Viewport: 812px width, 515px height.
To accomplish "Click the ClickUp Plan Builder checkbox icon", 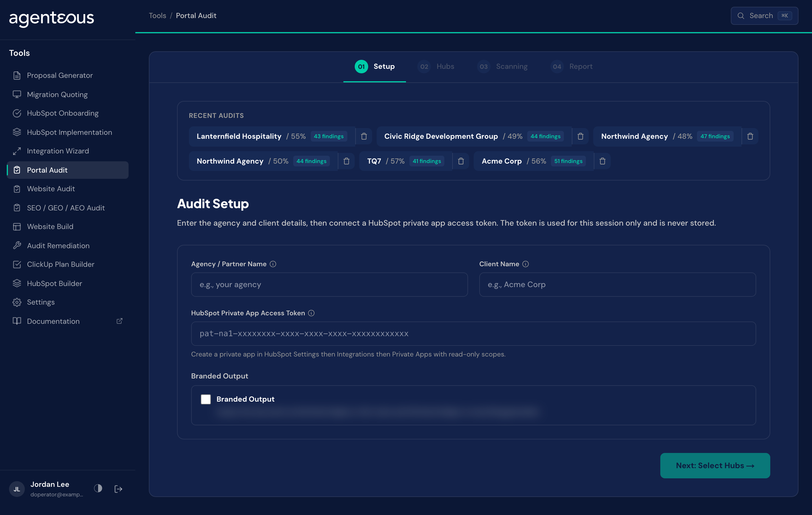I will coord(17,265).
